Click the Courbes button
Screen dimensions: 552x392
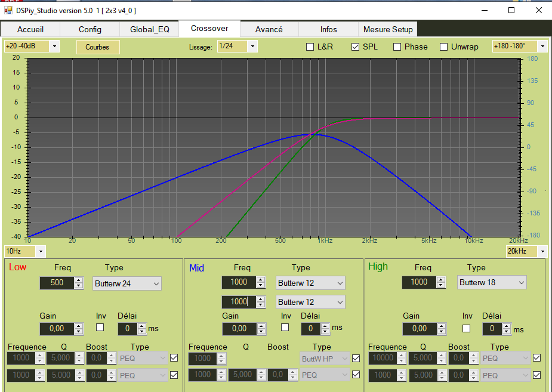coord(97,47)
